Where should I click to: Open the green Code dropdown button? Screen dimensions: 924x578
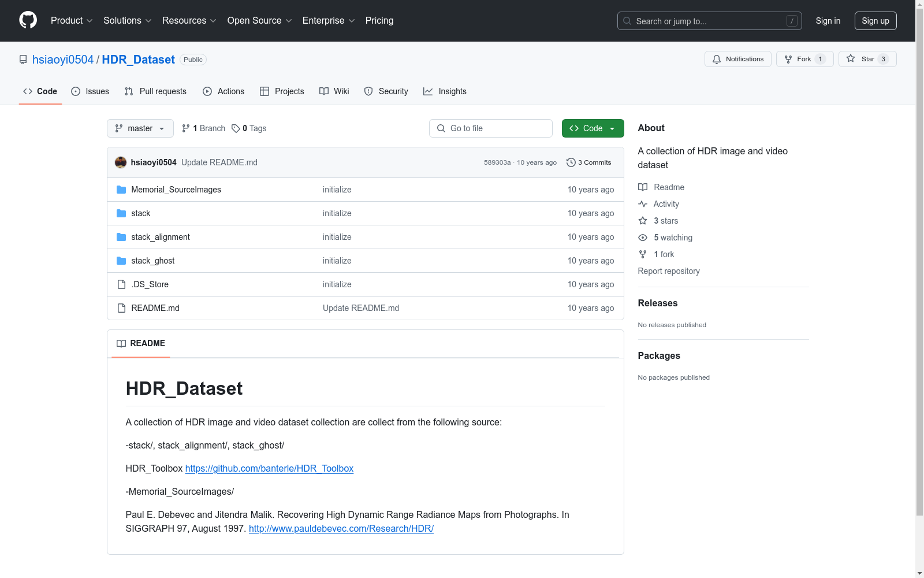click(x=593, y=128)
